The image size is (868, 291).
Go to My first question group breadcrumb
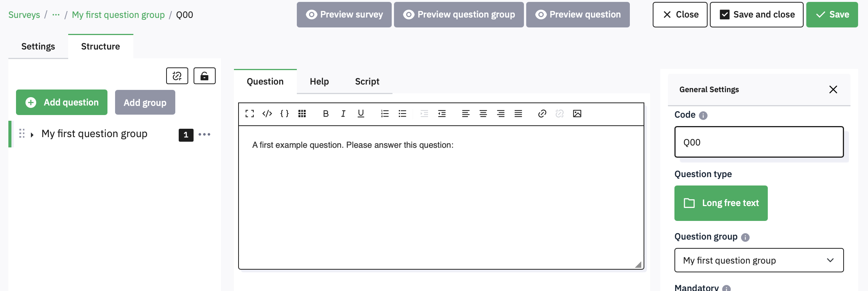[118, 15]
